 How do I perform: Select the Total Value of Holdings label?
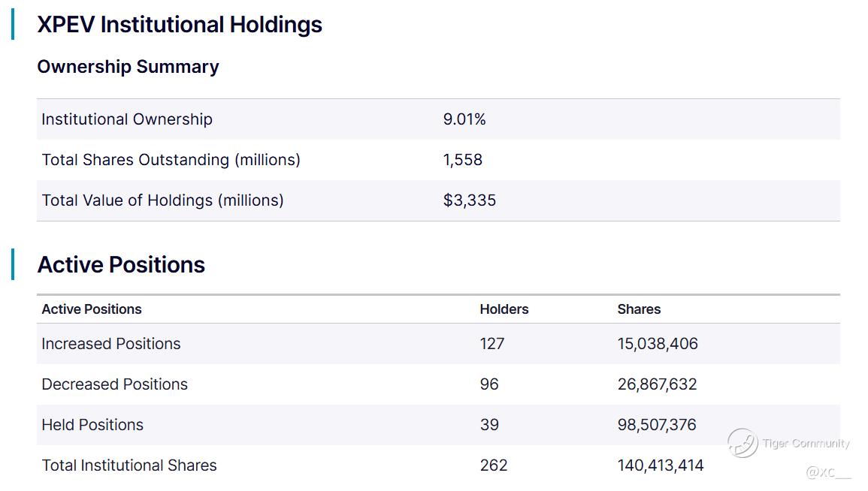162,200
